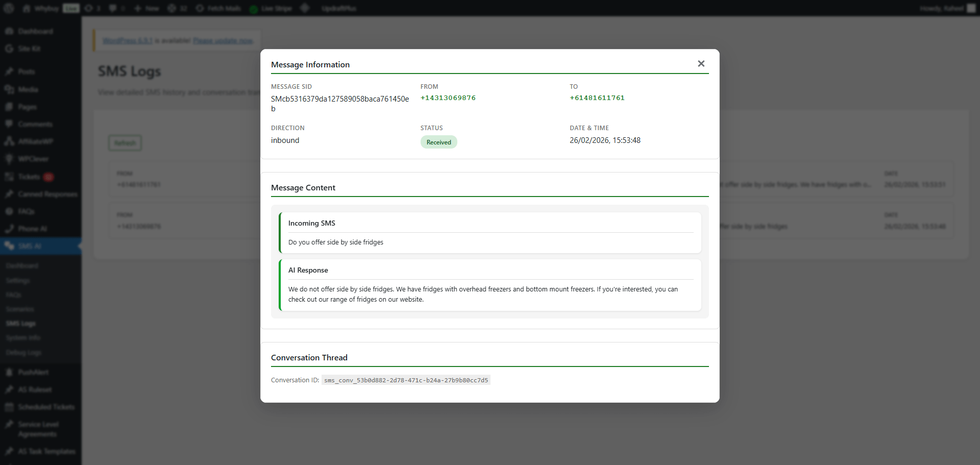The height and width of the screenshot is (465, 980).
Task: Click the Comments bubble icon in sidebar
Action: (x=9, y=124)
